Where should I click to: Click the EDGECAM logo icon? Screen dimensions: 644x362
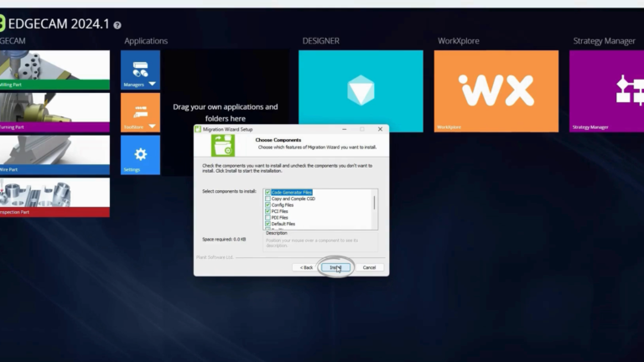[x=2, y=23]
